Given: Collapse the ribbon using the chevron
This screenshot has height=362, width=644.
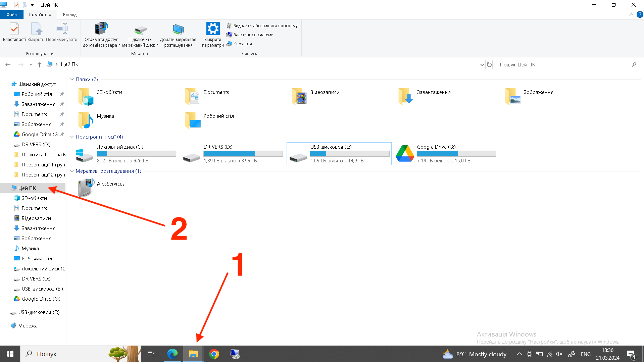Looking at the screenshot, I should [631, 15].
